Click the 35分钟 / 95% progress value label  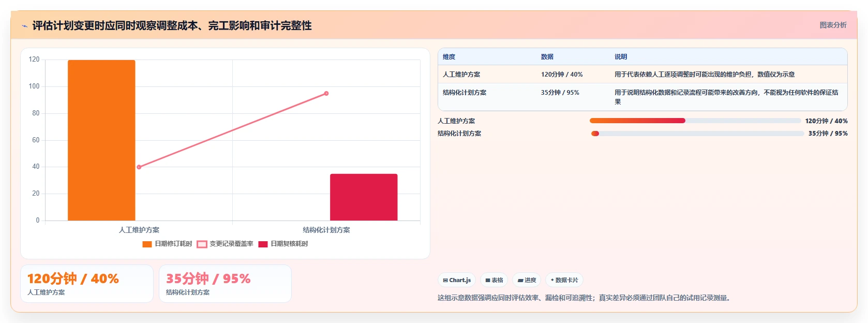point(828,134)
